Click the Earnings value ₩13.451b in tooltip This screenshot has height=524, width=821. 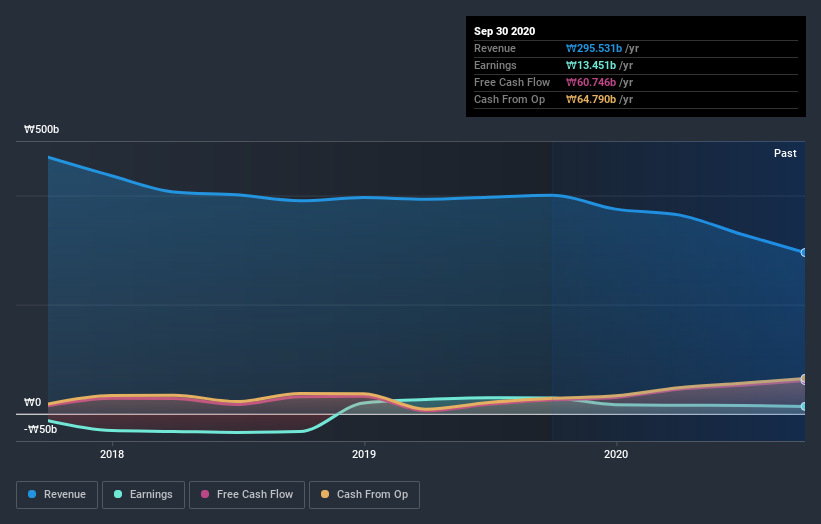click(x=591, y=65)
